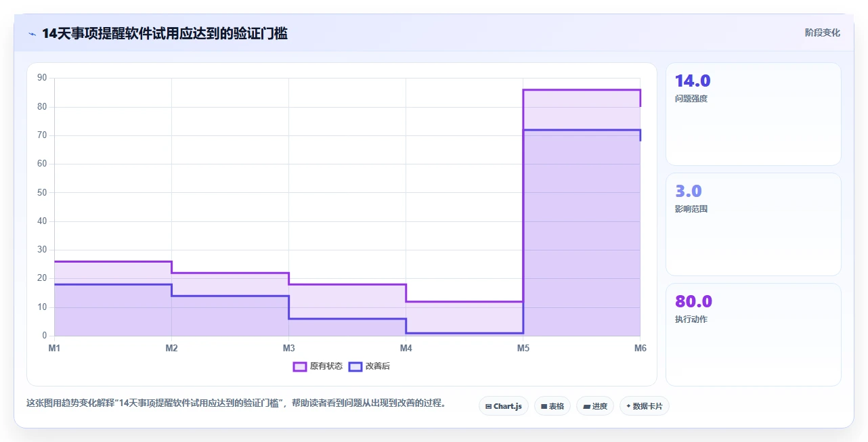The height and width of the screenshot is (442, 868).
Task: Click the M2 axis label
Action: pos(171,349)
